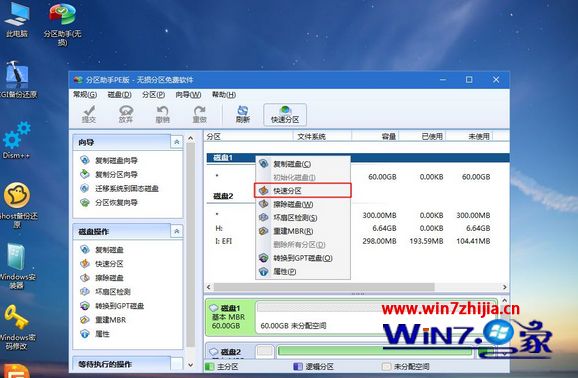Open the 常规(G) menu
Image resolution: width=578 pixels, height=378 pixels.
click(x=85, y=95)
